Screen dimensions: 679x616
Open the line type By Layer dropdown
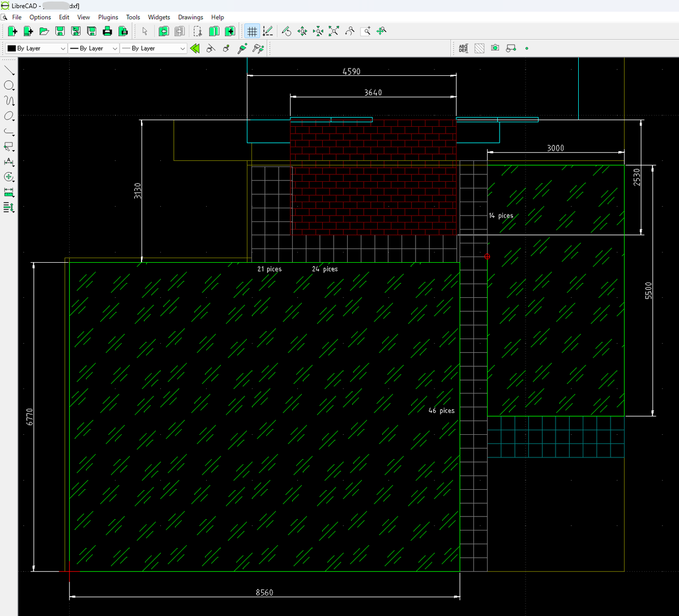point(153,49)
